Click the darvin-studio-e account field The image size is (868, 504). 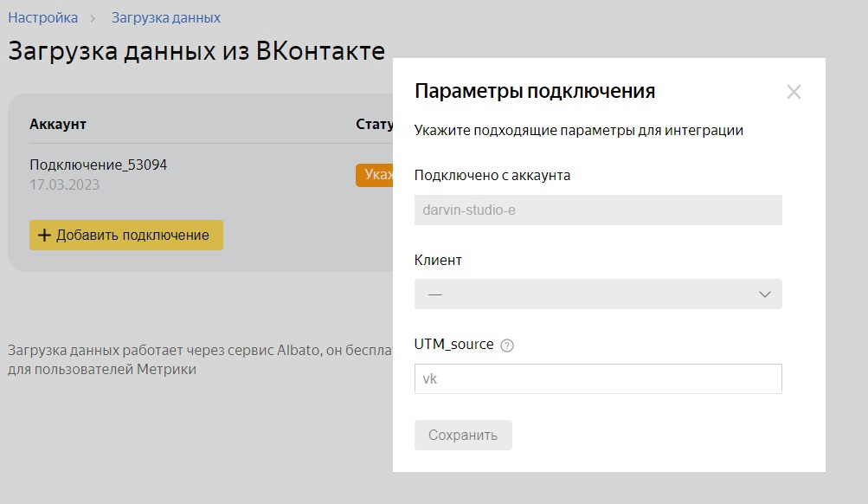pyautogui.click(x=597, y=210)
